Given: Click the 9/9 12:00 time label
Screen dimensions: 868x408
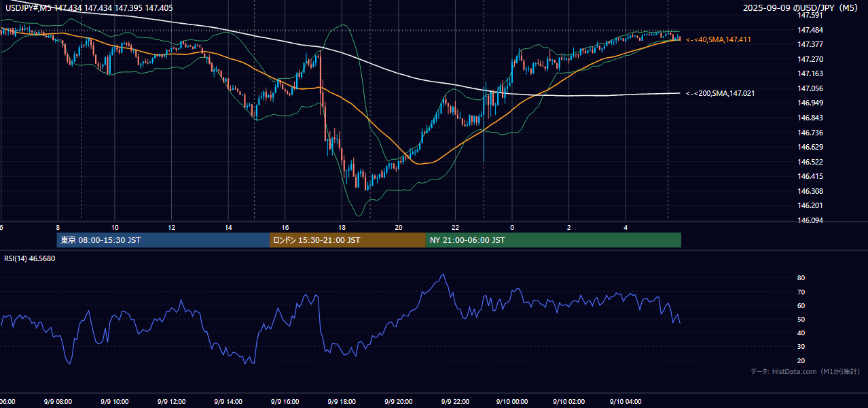Looking at the screenshot, I should 172,402.
